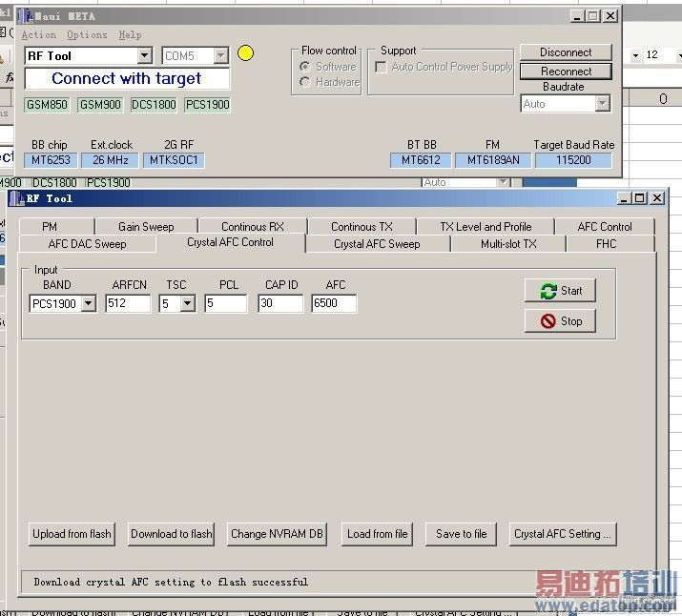Click the PCL input field
Image resolution: width=682 pixels, height=616 pixels.
click(x=226, y=303)
